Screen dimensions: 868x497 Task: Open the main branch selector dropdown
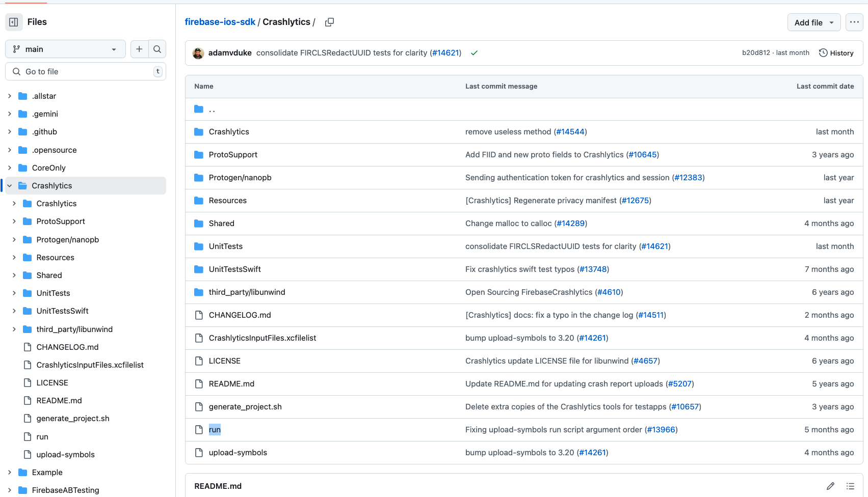click(65, 49)
